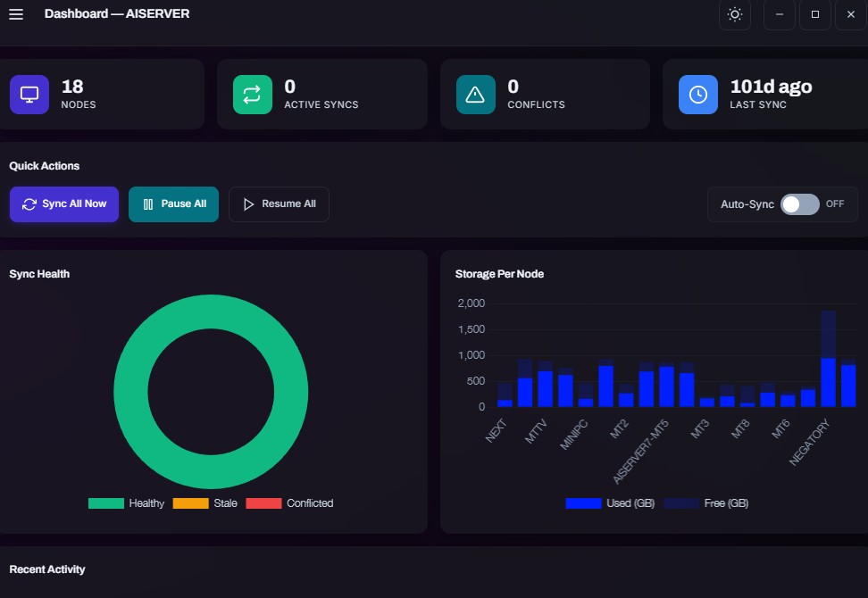Image resolution: width=868 pixels, height=598 pixels.
Task: Click the Conflicts label
Action: coord(536,104)
